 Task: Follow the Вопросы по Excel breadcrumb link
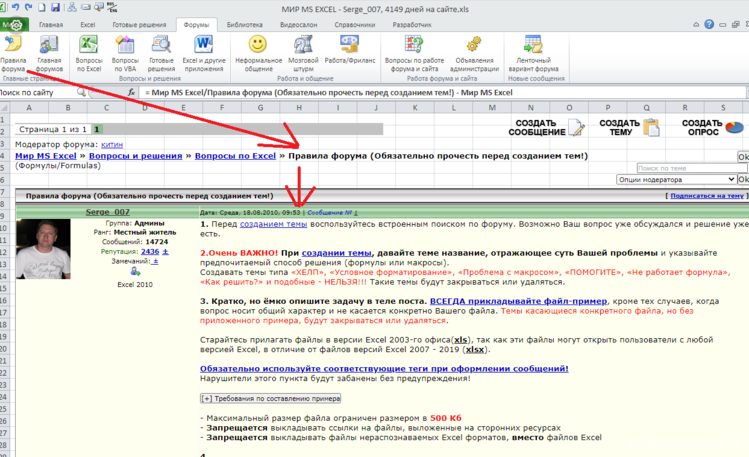tap(235, 156)
